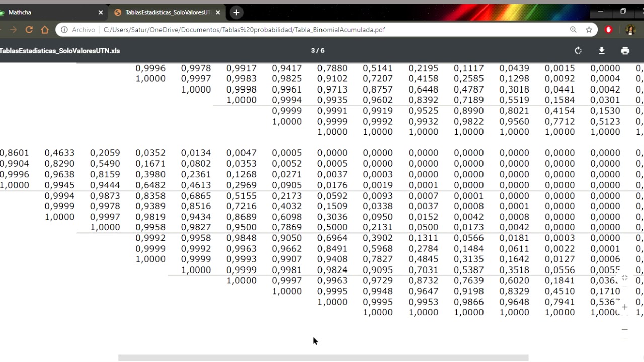The width and height of the screenshot is (644, 362).
Task: Select table value 0,7941
Action: [559, 302]
